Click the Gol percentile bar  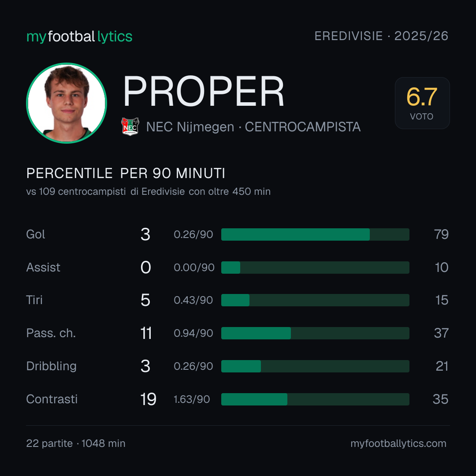tap(315, 234)
